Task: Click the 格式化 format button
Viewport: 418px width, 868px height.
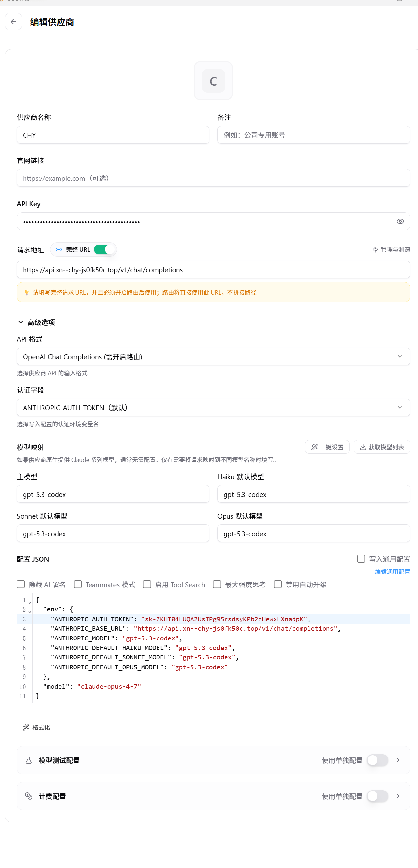Action: click(36, 727)
